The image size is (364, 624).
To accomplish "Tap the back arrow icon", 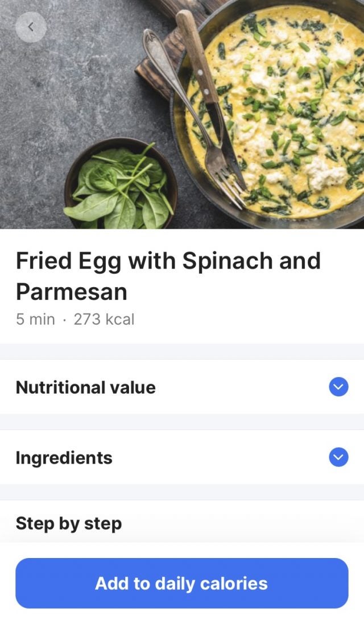I will coord(31,27).
